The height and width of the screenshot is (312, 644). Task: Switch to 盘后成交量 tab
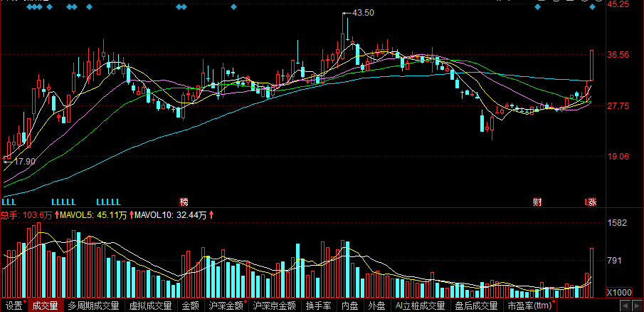tap(477, 306)
